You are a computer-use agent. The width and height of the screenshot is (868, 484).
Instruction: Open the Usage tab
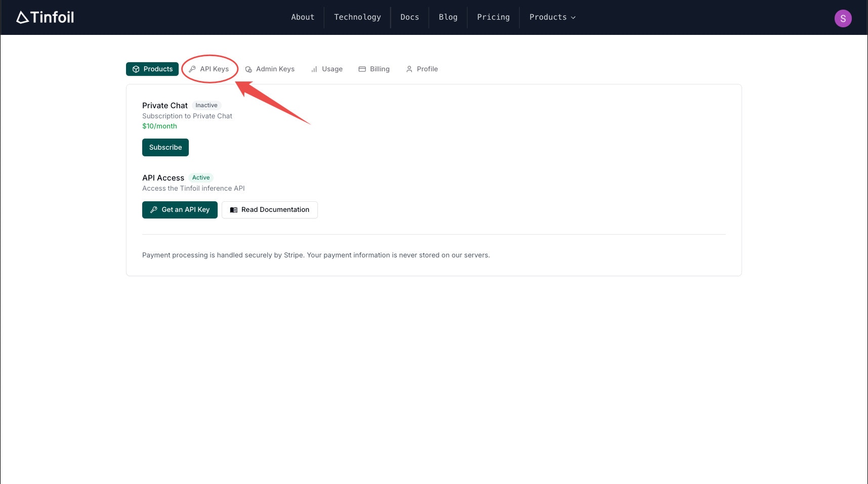click(327, 69)
